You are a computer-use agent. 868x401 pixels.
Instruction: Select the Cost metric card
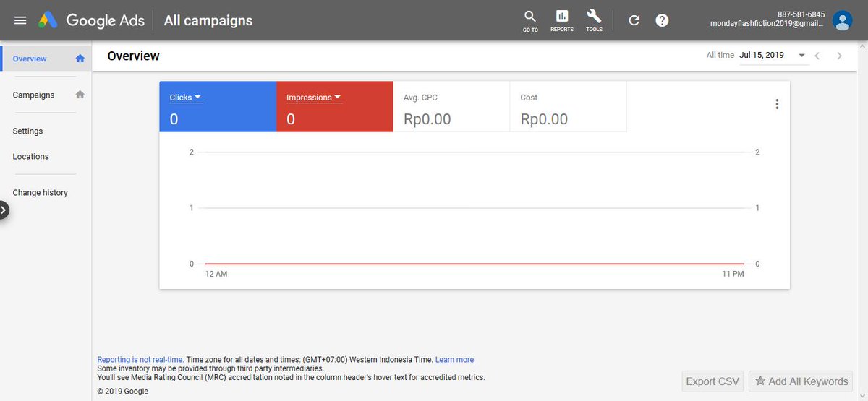coord(569,107)
